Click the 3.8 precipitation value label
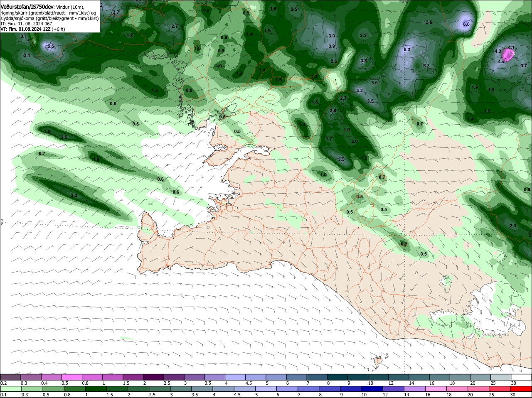The height and width of the screenshot is (398, 532). tap(364, 61)
